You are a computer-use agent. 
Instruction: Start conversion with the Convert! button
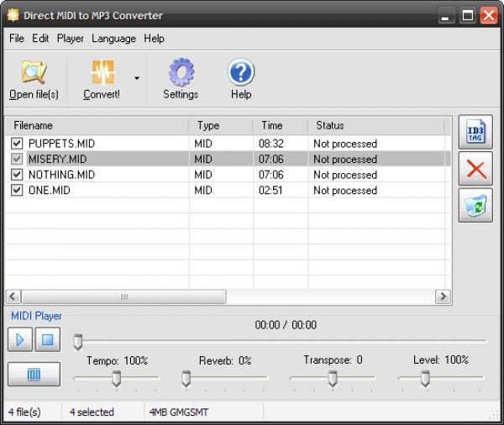tap(102, 80)
